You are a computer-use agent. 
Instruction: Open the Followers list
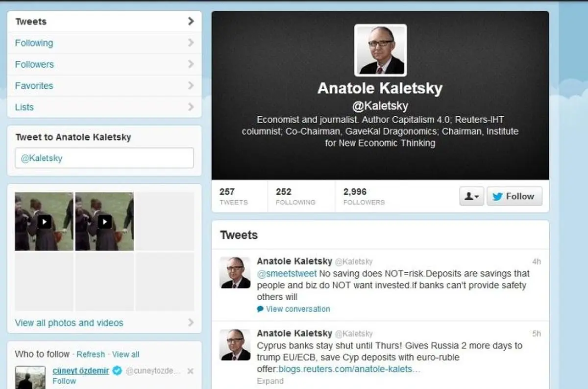(104, 64)
